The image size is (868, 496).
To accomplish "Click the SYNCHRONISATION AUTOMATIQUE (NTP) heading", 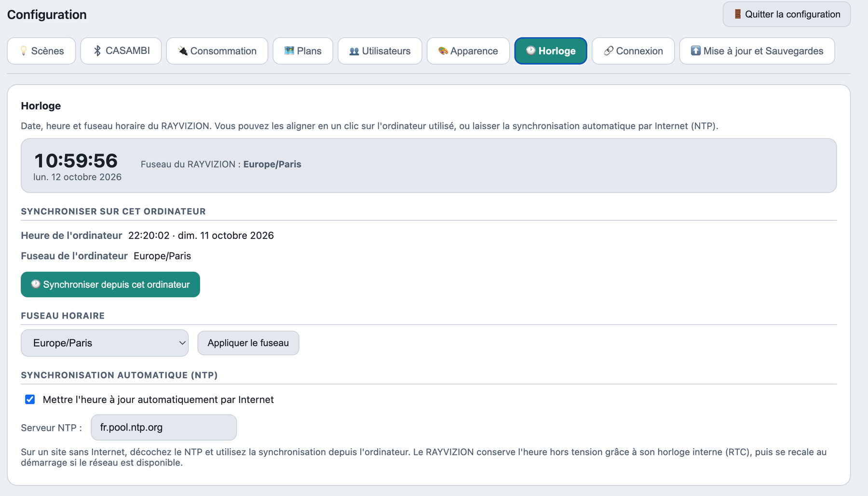I will click(x=119, y=375).
